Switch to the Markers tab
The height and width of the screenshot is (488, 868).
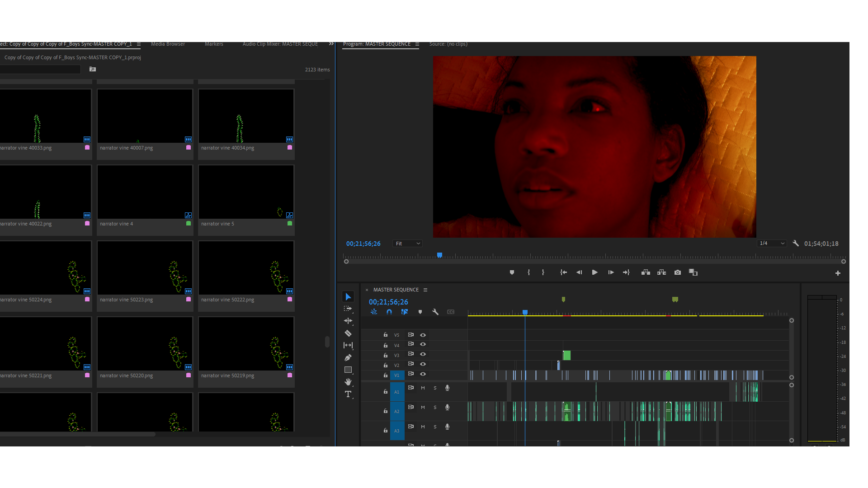click(x=214, y=44)
